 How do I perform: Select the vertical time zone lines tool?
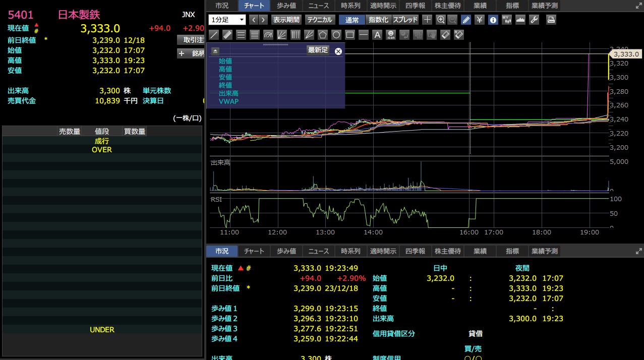pos(296,35)
